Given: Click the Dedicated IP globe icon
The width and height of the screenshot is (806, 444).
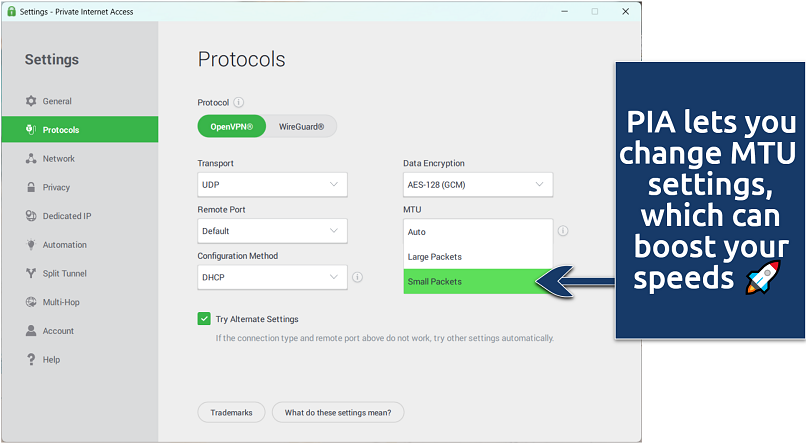Looking at the screenshot, I should tap(31, 216).
